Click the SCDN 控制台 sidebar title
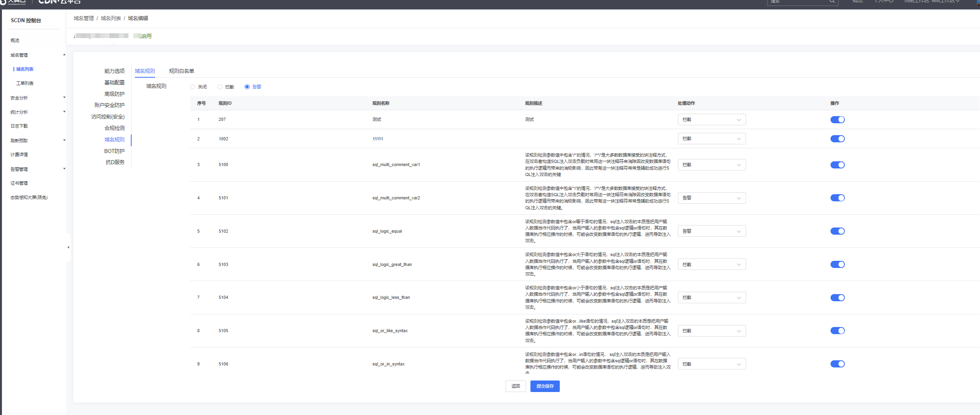980x415 pixels. coord(26,20)
